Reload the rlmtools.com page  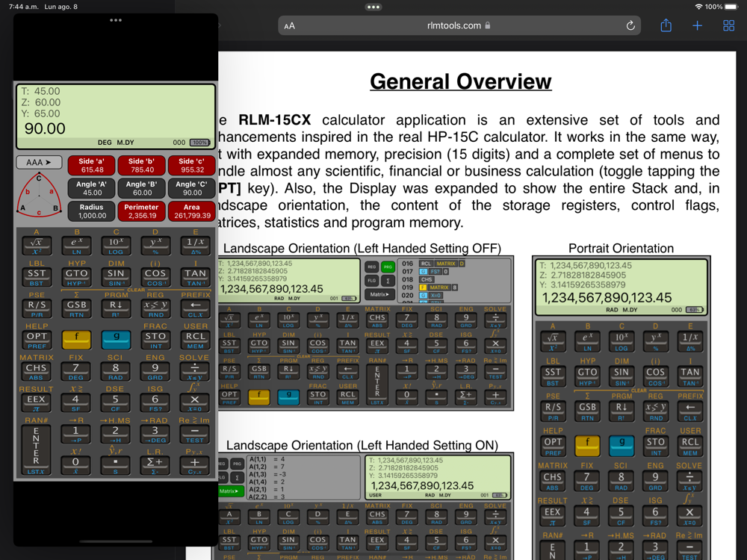click(x=630, y=25)
